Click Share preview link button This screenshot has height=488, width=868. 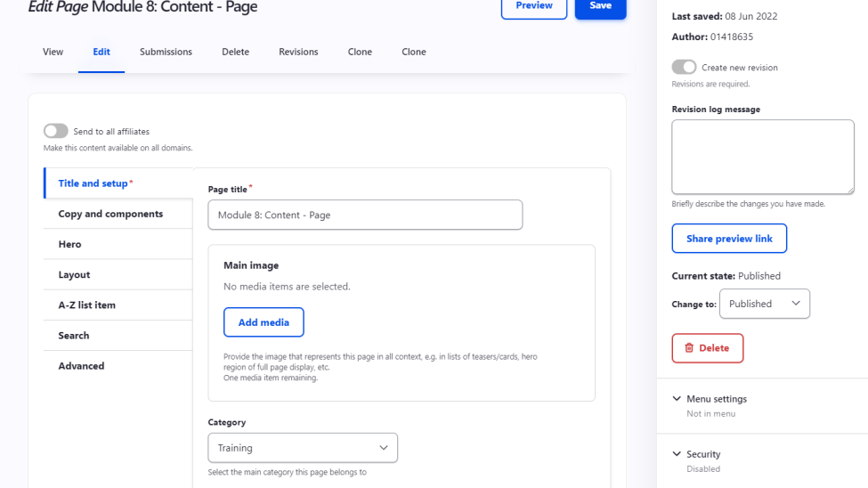coord(729,239)
